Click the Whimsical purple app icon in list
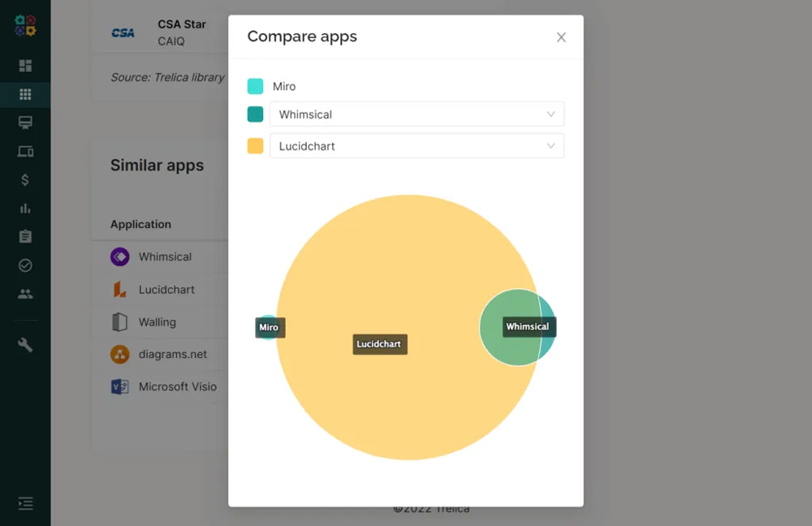The width and height of the screenshot is (812, 526). 119,257
